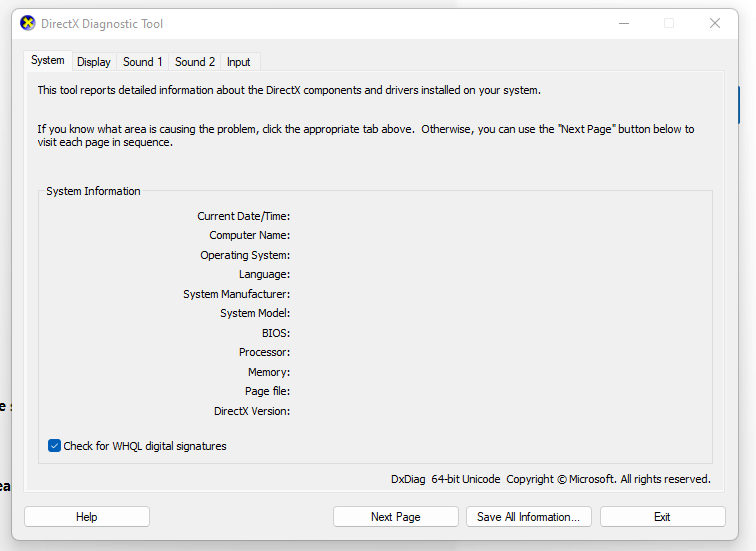The image size is (756, 551).
Task: Click the disabled maximize window button
Action: coord(669,23)
